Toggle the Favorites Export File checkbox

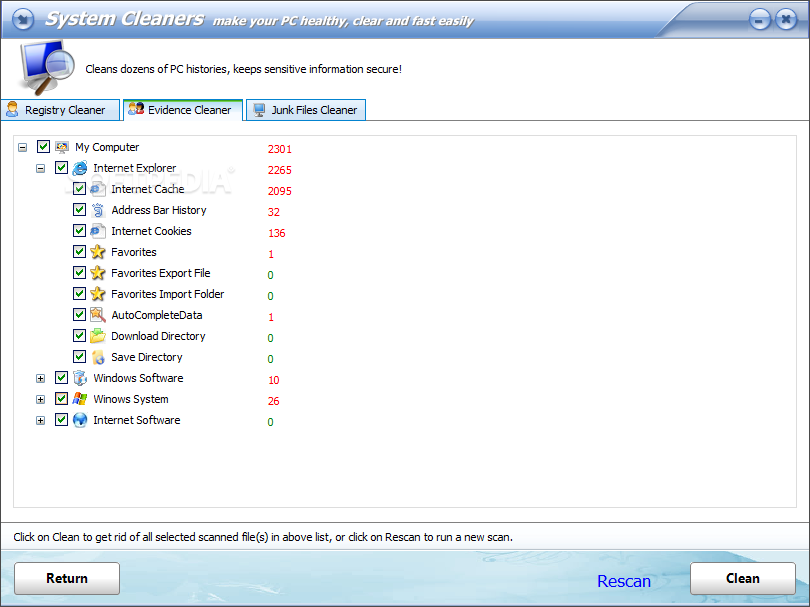(79, 272)
